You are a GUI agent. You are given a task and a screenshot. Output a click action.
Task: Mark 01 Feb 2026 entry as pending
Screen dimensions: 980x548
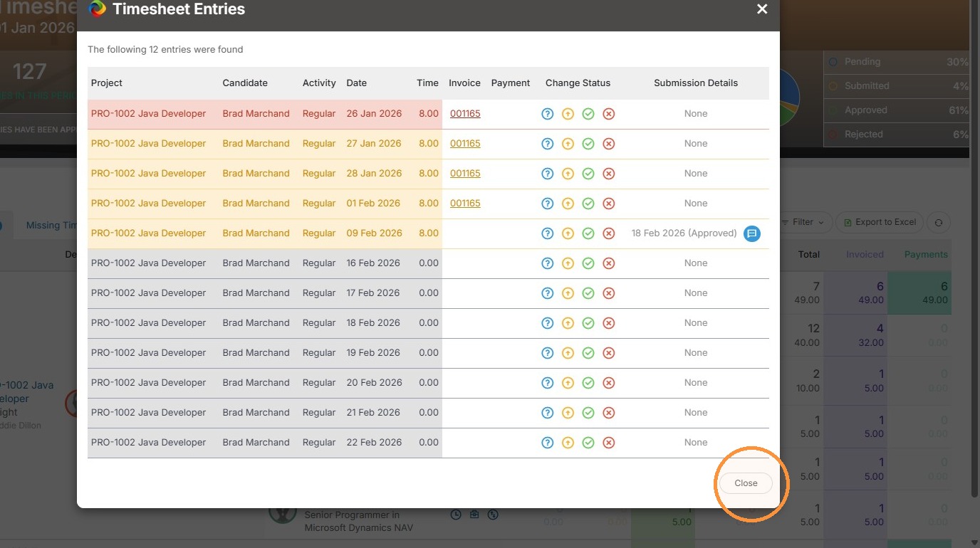pyautogui.click(x=548, y=204)
